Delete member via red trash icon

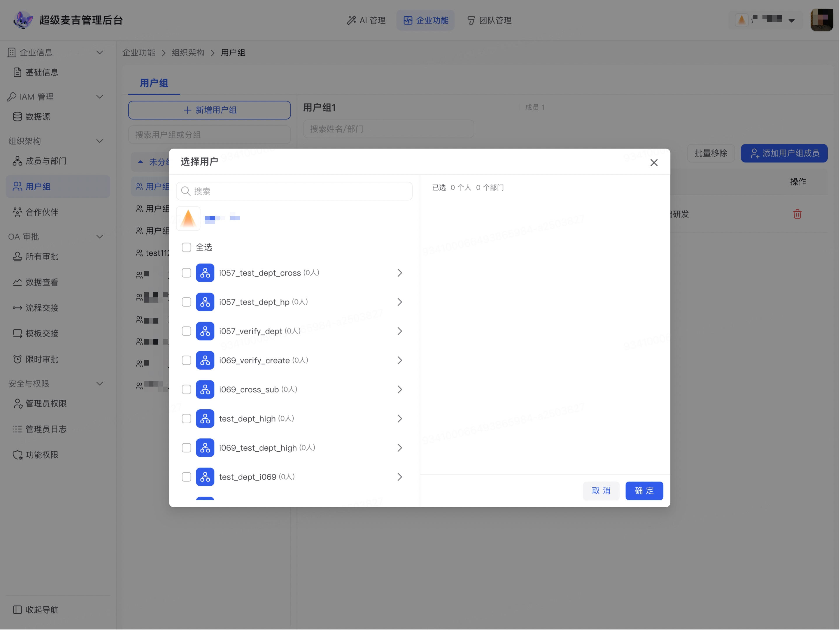tap(797, 214)
